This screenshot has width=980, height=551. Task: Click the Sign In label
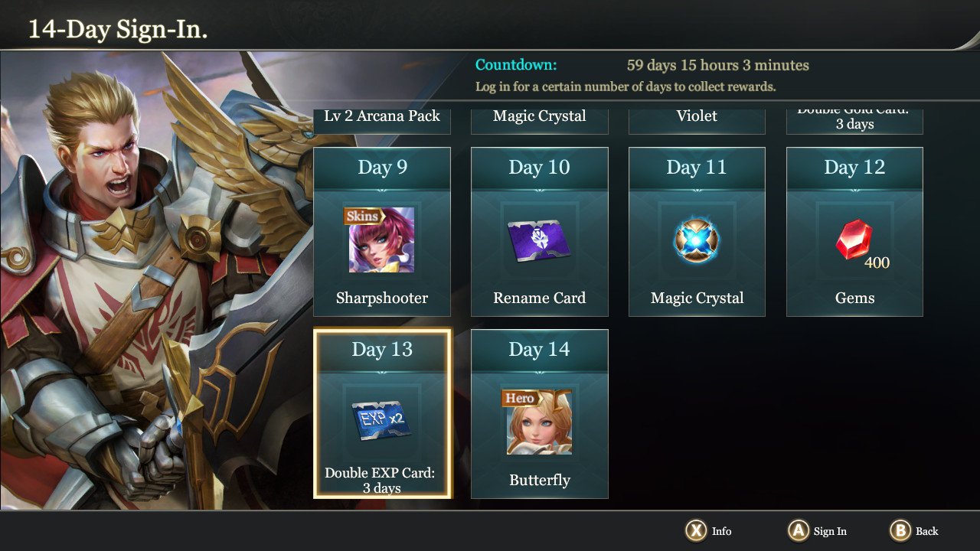click(x=830, y=531)
